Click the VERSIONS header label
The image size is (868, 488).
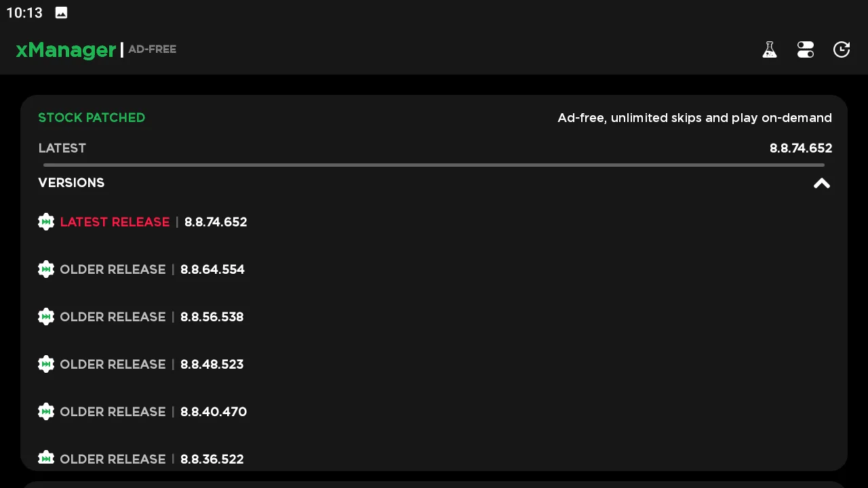tap(71, 183)
